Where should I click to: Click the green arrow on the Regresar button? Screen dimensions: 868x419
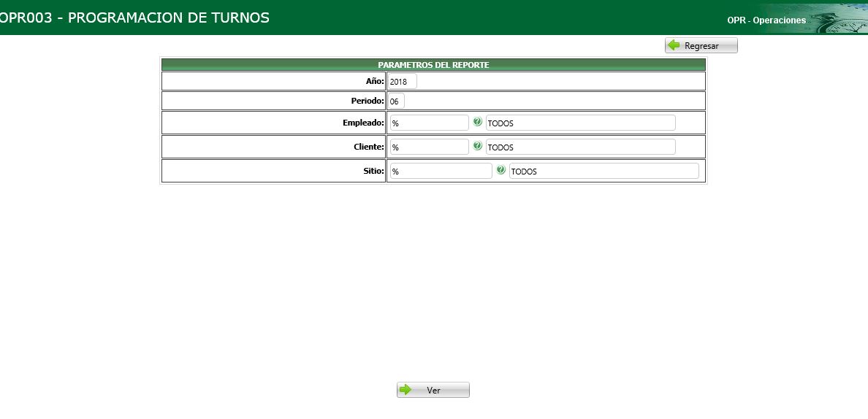(674, 45)
